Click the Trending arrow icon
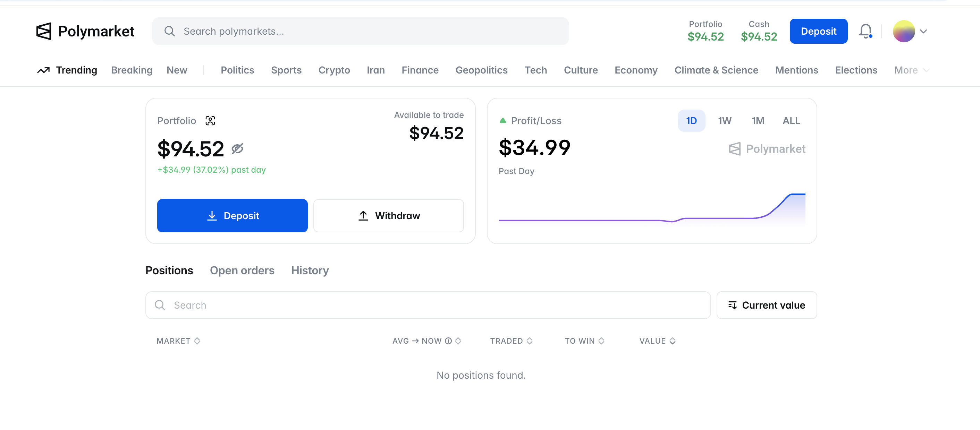This screenshot has height=430, width=980. click(x=43, y=70)
